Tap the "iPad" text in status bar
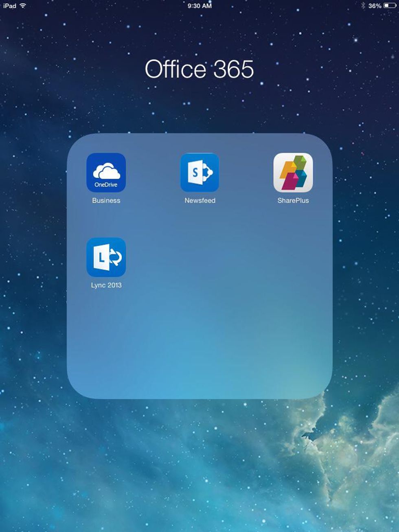Screen dimensions: 399x532 (10, 6)
